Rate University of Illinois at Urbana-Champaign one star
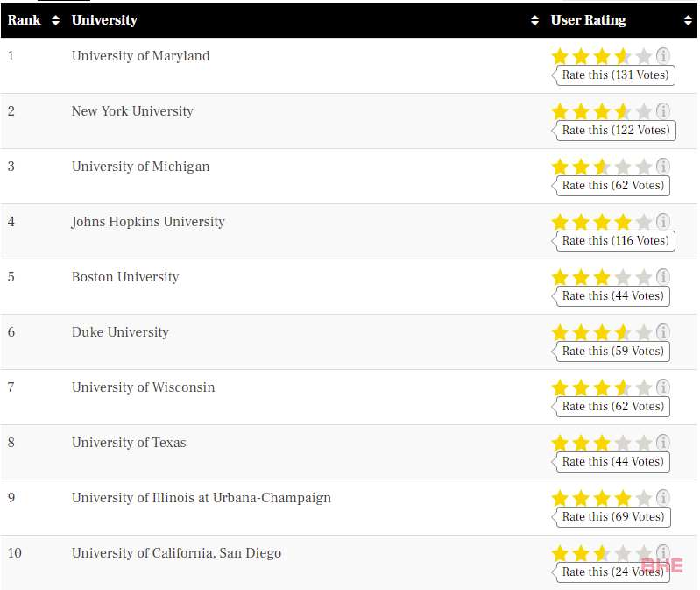 click(x=560, y=499)
